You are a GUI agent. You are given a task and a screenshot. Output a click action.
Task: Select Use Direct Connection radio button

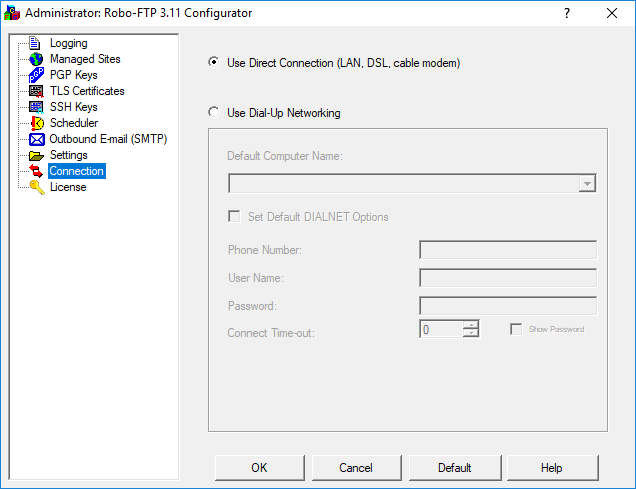click(213, 62)
